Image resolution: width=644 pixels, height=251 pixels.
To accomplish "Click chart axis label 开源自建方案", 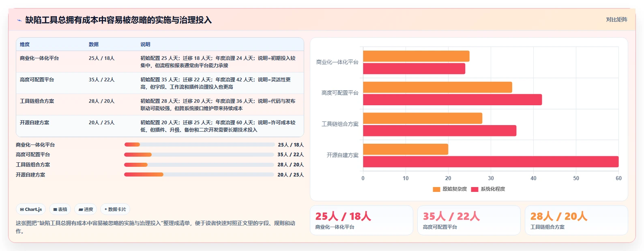I will (342, 155).
